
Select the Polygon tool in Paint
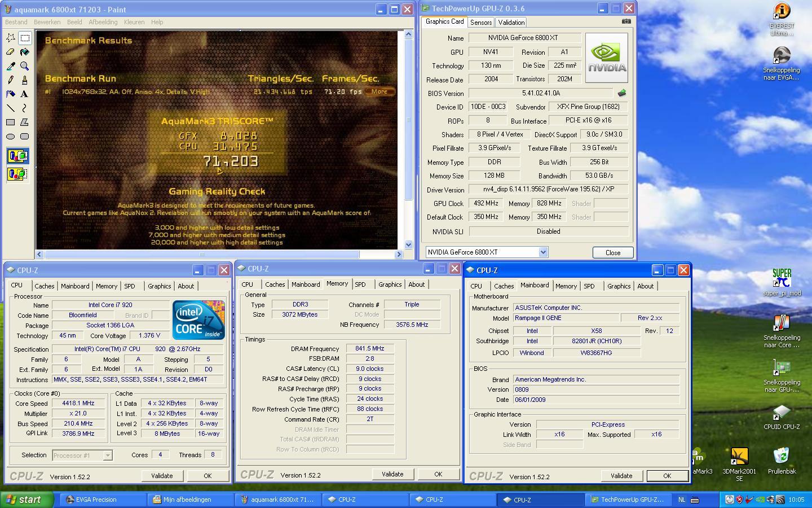[x=25, y=122]
